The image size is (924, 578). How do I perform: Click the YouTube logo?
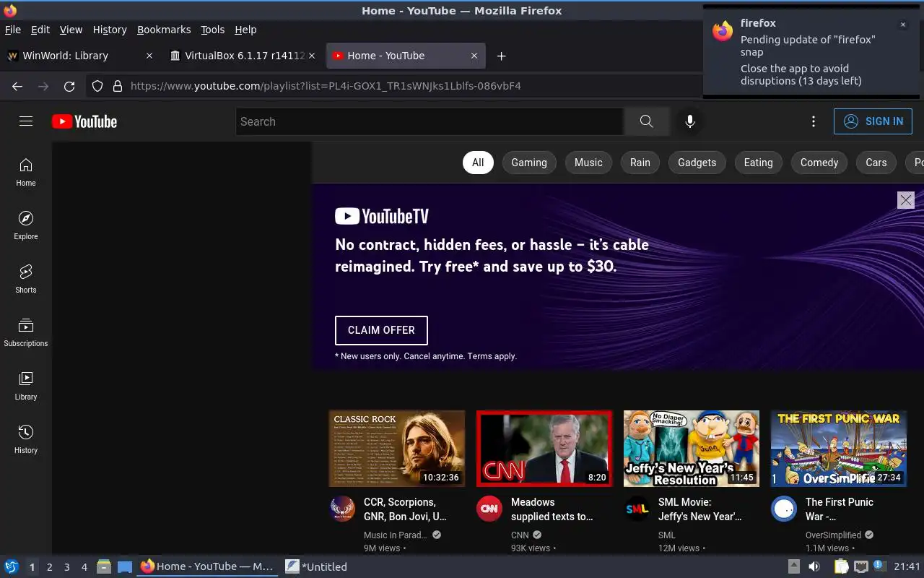(x=84, y=121)
